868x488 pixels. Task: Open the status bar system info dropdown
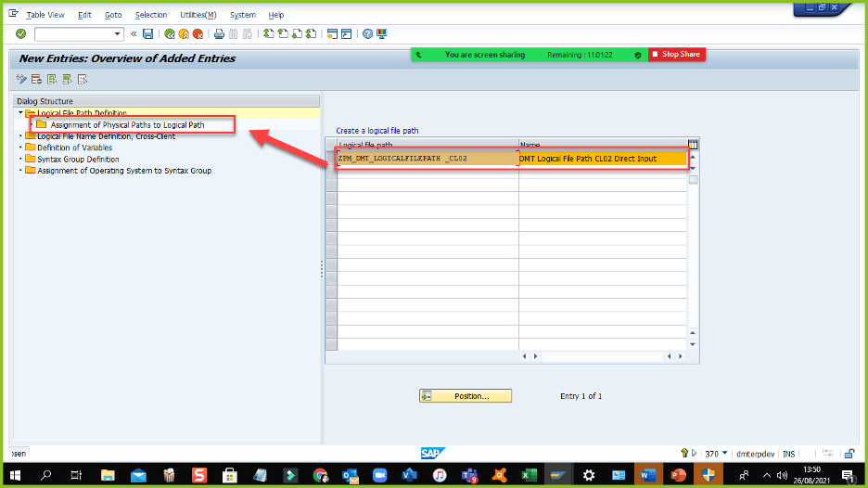click(724, 454)
